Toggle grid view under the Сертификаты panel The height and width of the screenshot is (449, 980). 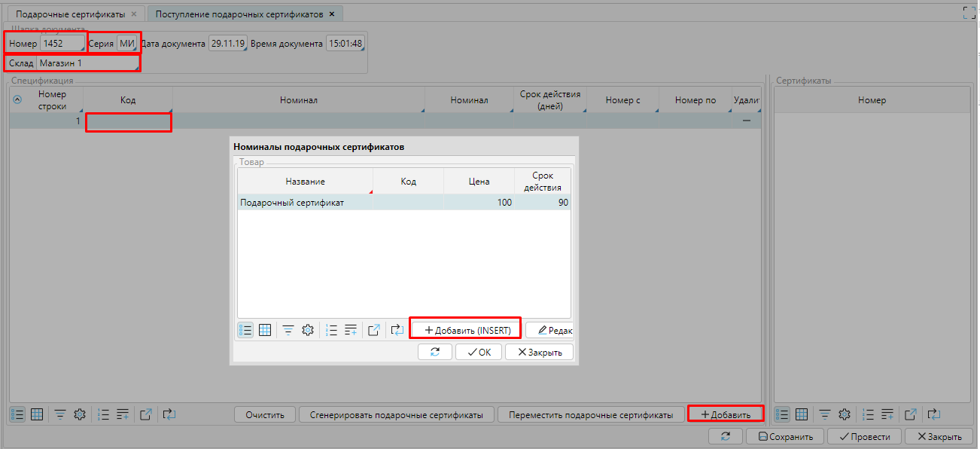pyautogui.click(x=802, y=414)
